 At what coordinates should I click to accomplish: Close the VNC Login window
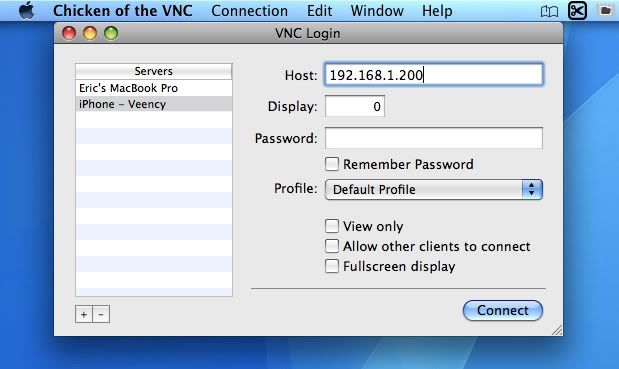click(69, 33)
